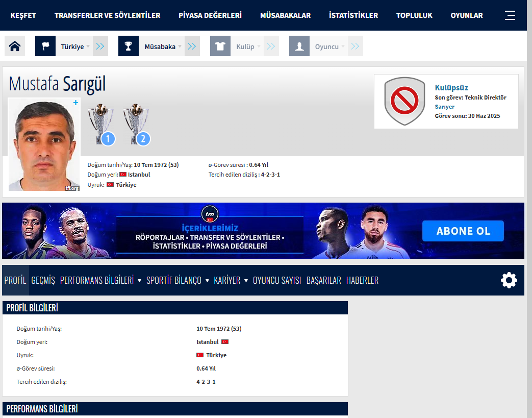Open the Piyasa Değerleri menu

(x=210, y=15)
